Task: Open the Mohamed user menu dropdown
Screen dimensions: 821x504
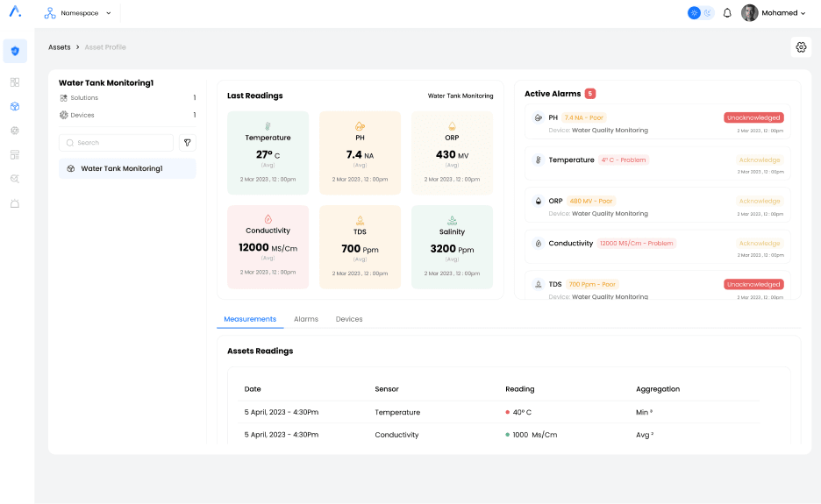Action: (x=774, y=13)
